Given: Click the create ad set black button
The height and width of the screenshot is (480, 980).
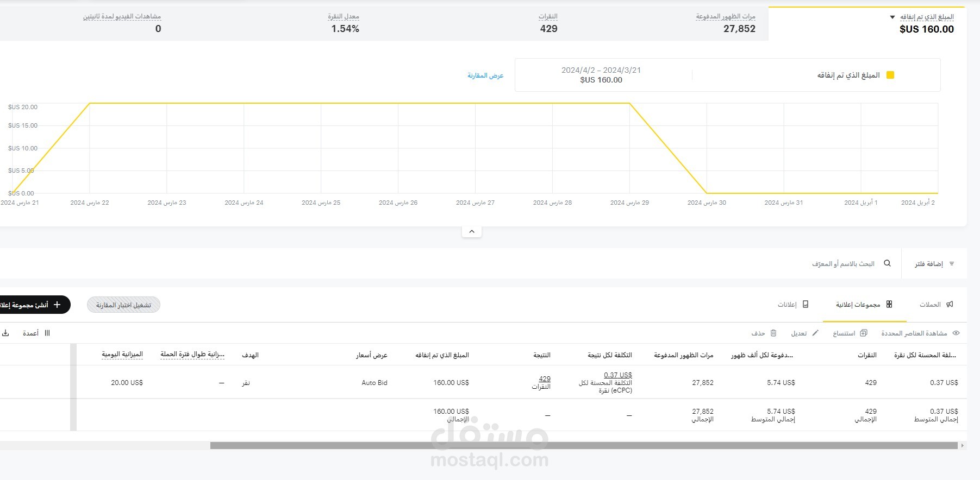Looking at the screenshot, I should tap(33, 305).
